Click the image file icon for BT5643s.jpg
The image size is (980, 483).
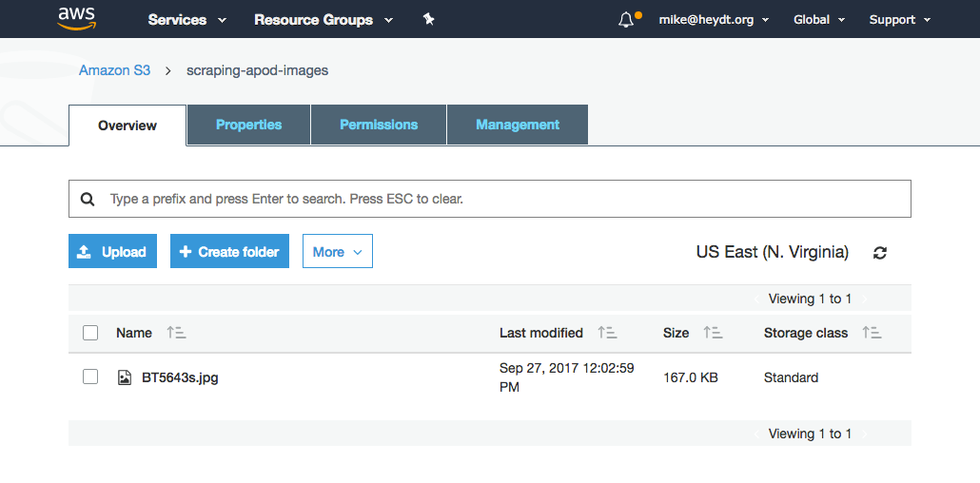point(125,377)
